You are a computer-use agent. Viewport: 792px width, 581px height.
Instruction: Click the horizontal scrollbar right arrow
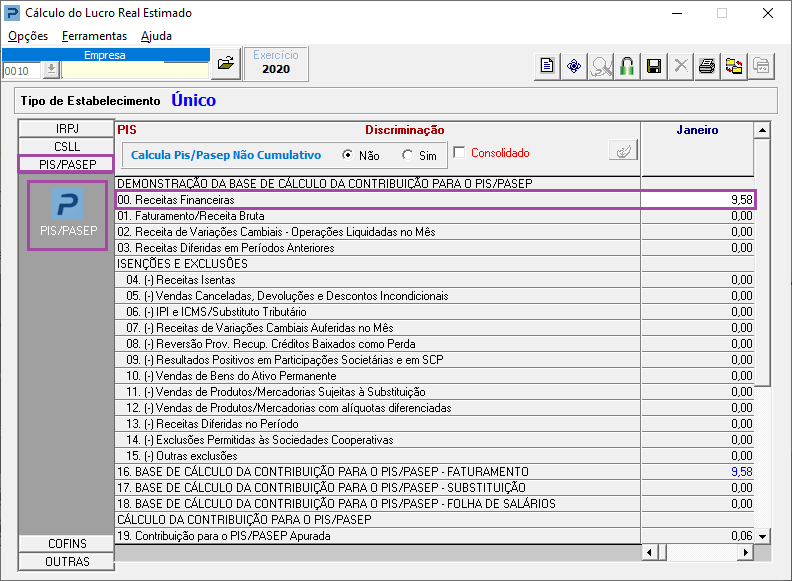coord(746,552)
